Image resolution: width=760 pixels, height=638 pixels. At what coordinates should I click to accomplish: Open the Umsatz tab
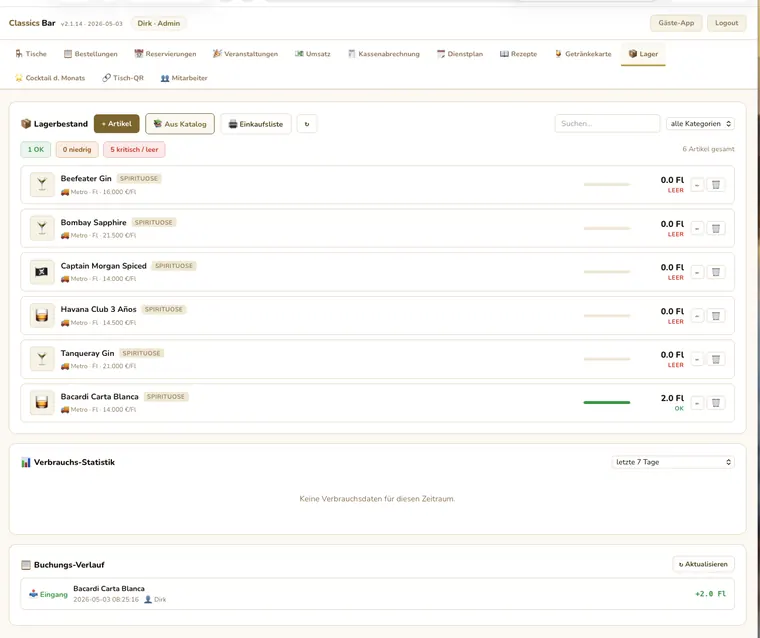(x=313, y=54)
